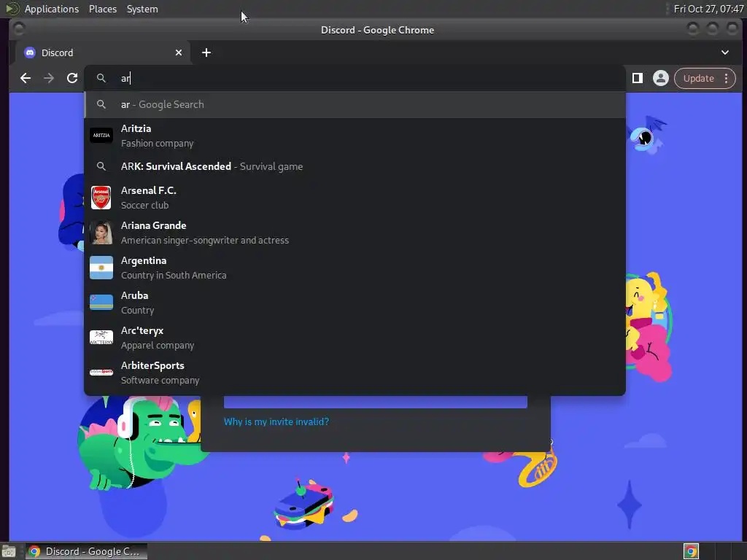
Task: Click the address bar magnifier icon
Action: 101,78
